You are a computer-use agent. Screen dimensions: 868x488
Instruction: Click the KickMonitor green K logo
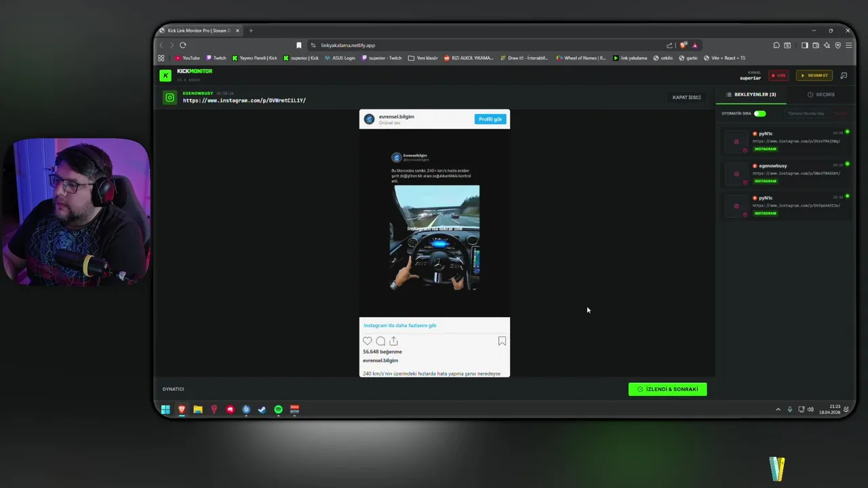165,75
